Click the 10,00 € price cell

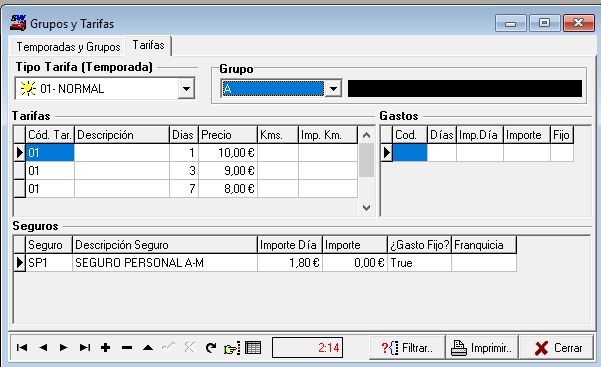228,153
